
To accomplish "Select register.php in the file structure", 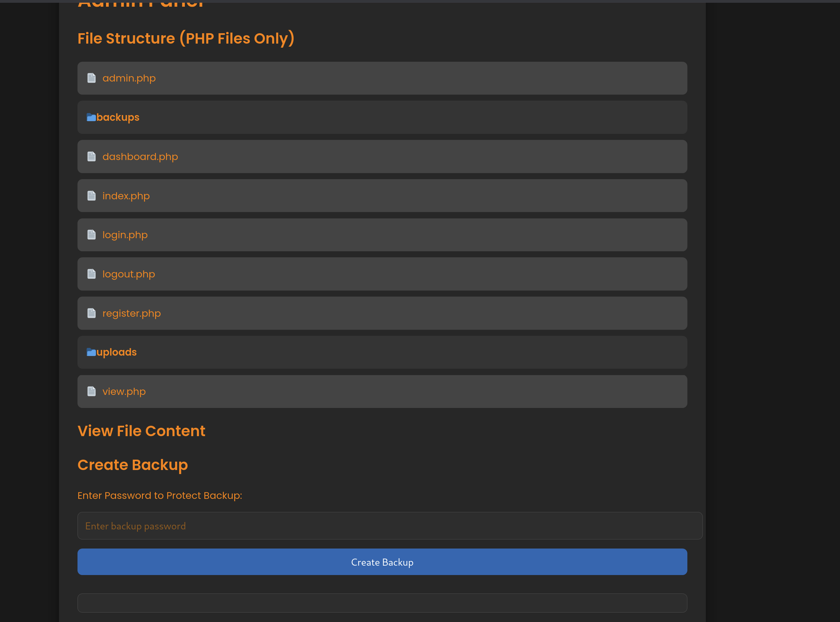I will 132,313.
